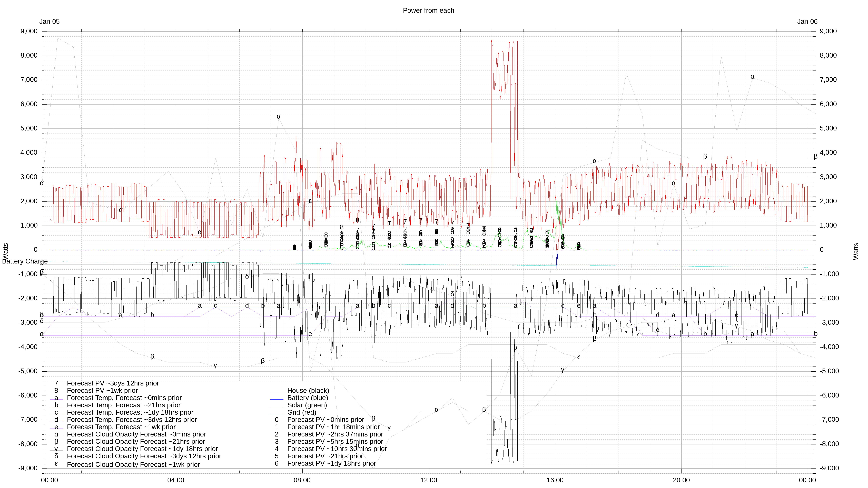Click legend 'Forecast Cloud Opacity Forecast ~1wk prior'
This screenshot has height=488, width=868.
coord(133,464)
